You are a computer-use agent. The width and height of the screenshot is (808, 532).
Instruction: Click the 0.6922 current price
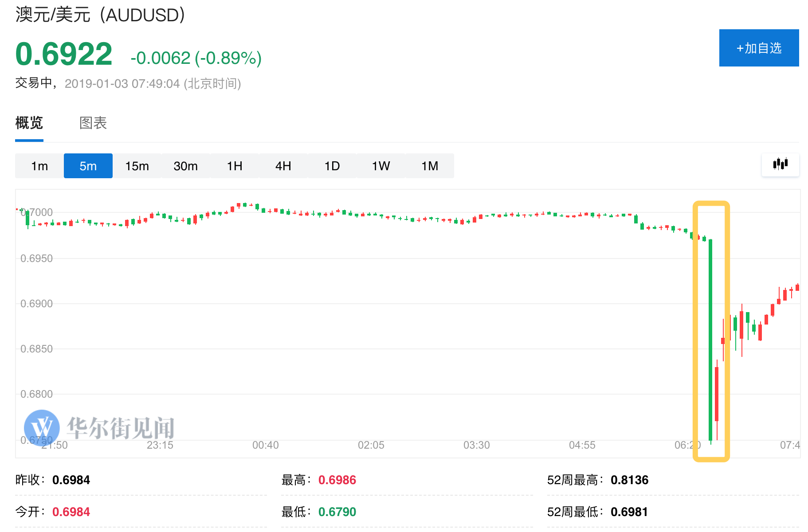[x=64, y=54]
